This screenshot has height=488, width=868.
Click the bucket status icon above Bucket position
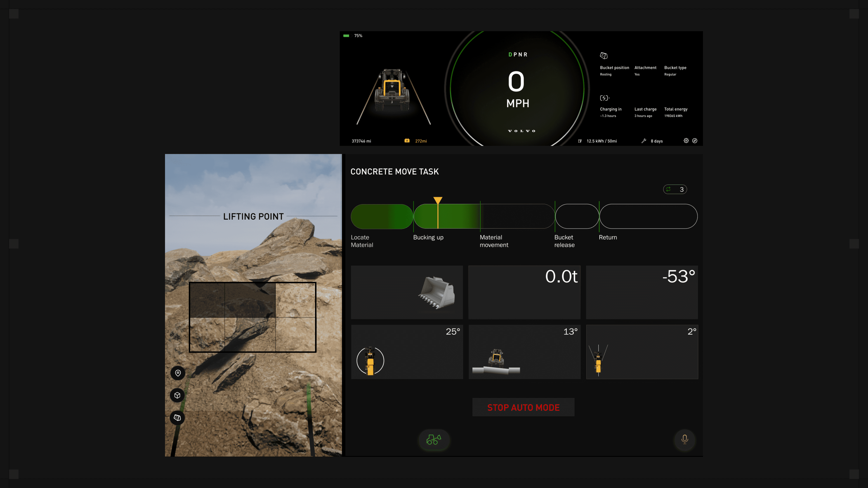coord(604,56)
